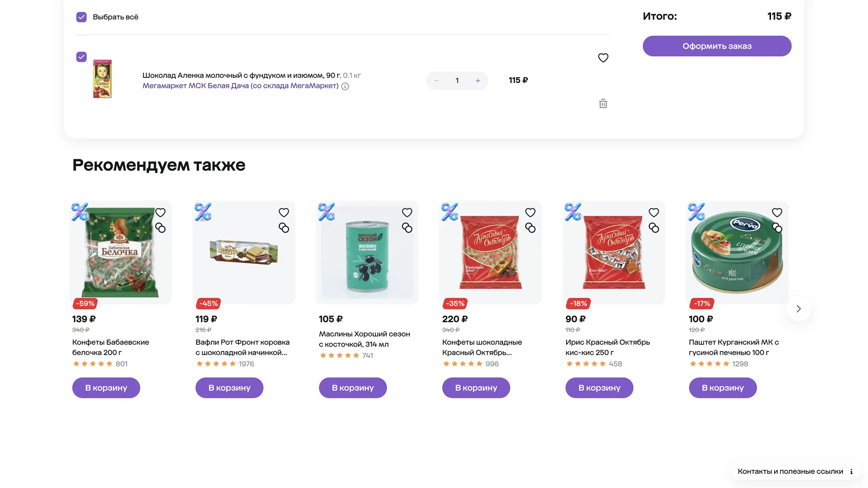
Task: Compare the Красный Октябрь chocolate candies
Action: click(530, 228)
